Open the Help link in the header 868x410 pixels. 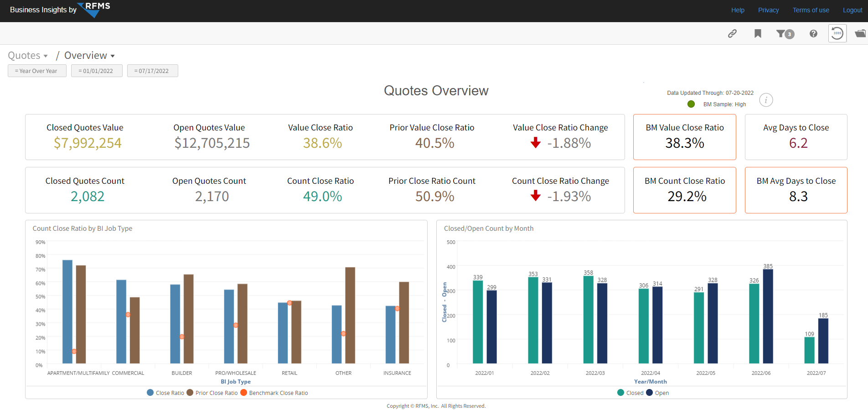738,10
